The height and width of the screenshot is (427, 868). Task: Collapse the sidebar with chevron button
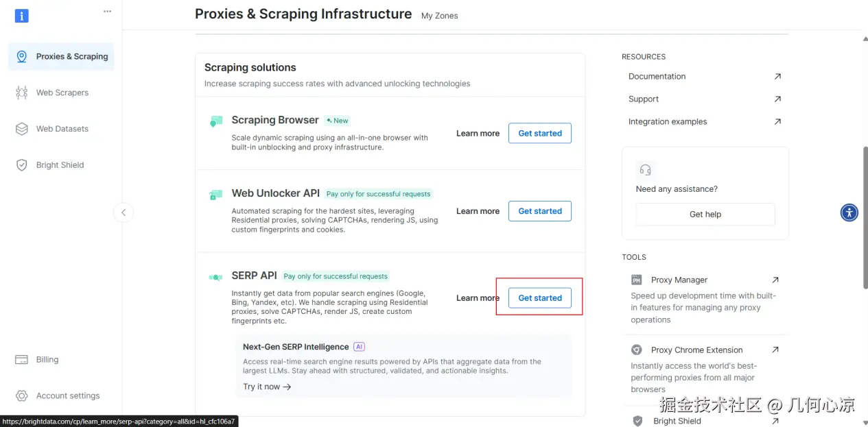pyautogui.click(x=124, y=212)
